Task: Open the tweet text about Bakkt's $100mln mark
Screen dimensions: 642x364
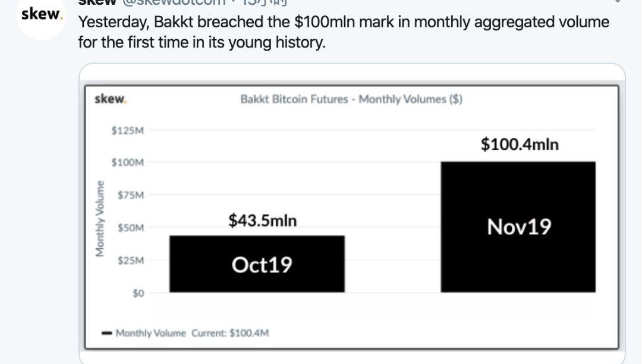Action: (x=344, y=32)
